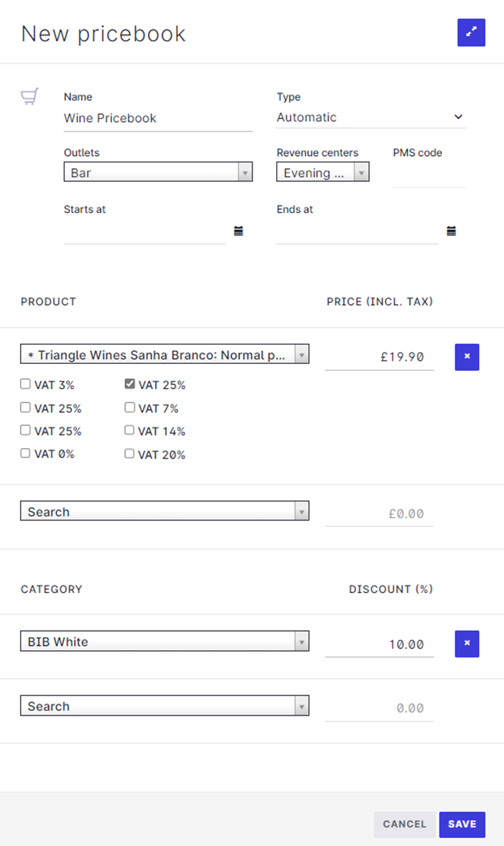Select the VAT 14% checkbox
504x846 pixels.
[130, 430]
